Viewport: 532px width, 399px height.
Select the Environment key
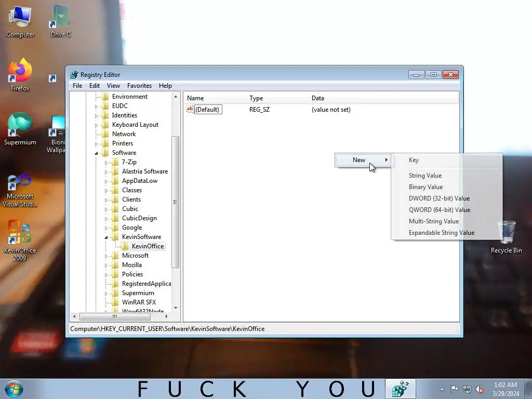[129, 96]
